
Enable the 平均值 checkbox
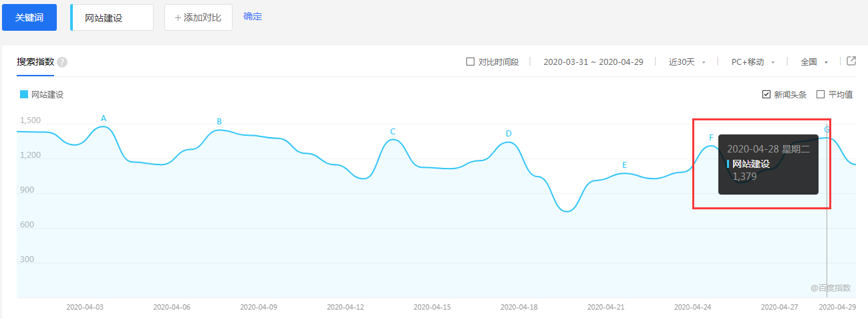(x=821, y=94)
